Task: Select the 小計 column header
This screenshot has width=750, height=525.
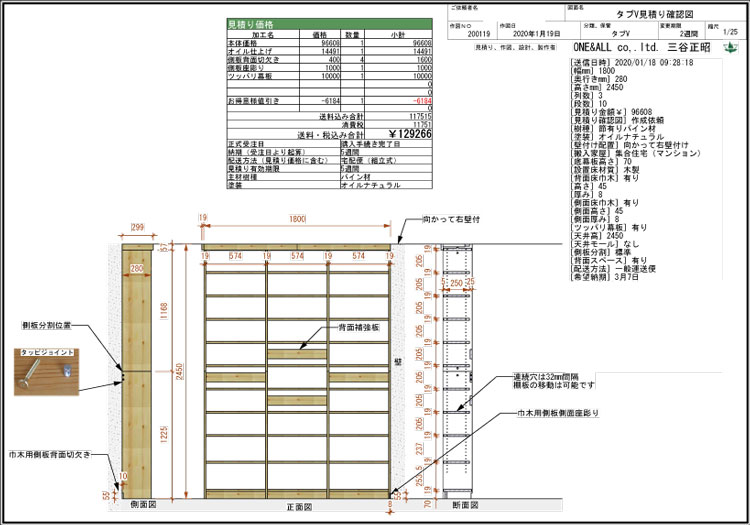Action: [x=398, y=35]
